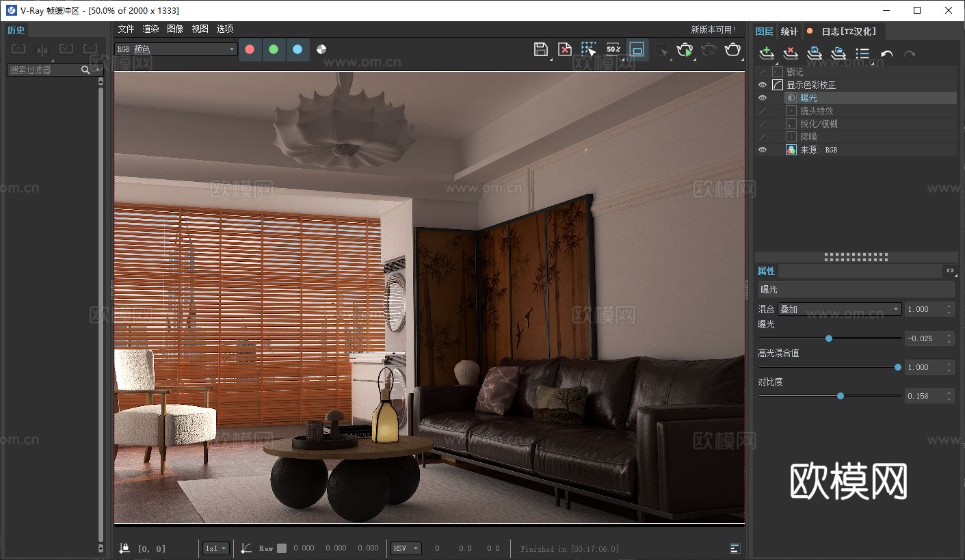This screenshot has height=560, width=965.
Task: Click the render teapot icon at far right
Action: tap(732, 49)
